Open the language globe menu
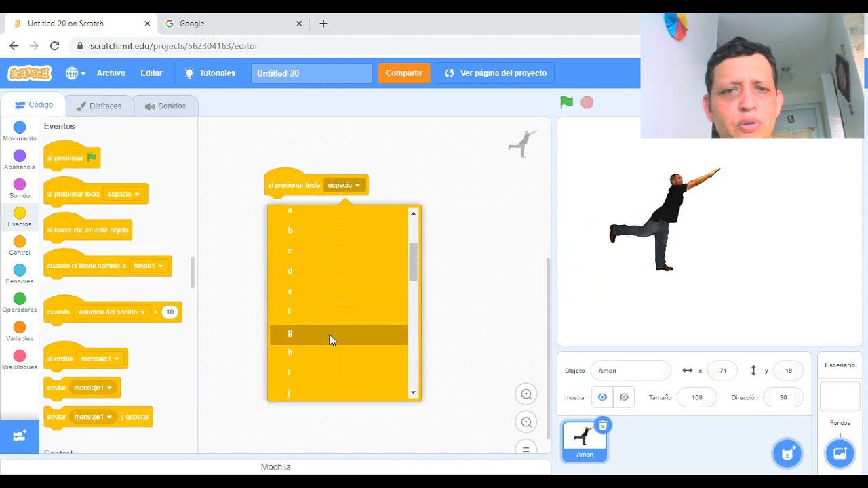 pyautogui.click(x=75, y=73)
